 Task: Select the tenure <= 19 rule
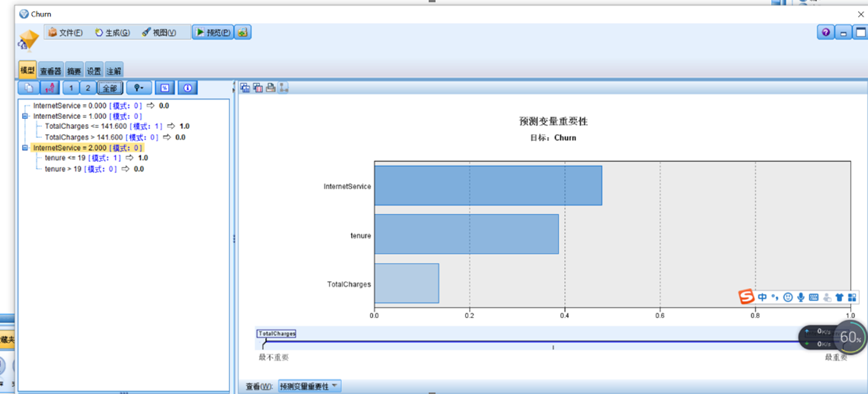pyautogui.click(x=97, y=158)
